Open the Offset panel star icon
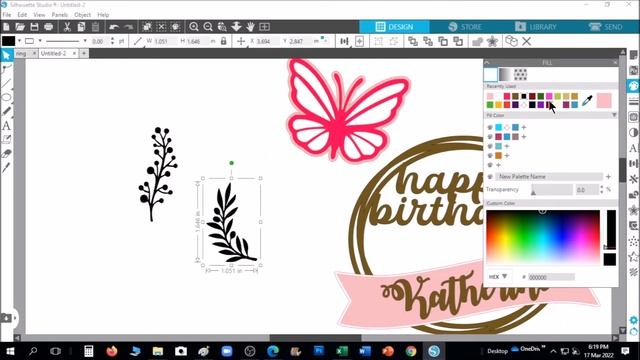This screenshot has height=360, width=640. (633, 210)
